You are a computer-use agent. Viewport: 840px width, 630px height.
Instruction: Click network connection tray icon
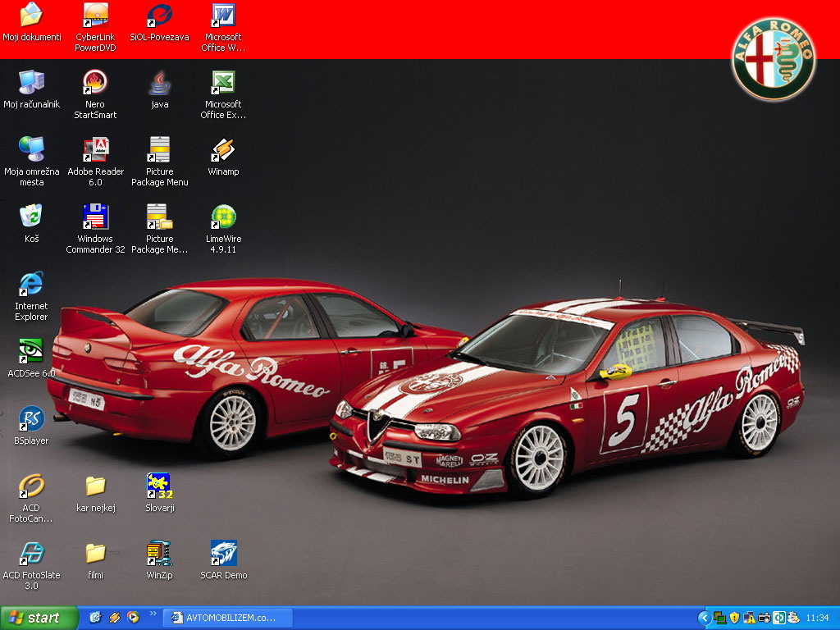pos(720,619)
